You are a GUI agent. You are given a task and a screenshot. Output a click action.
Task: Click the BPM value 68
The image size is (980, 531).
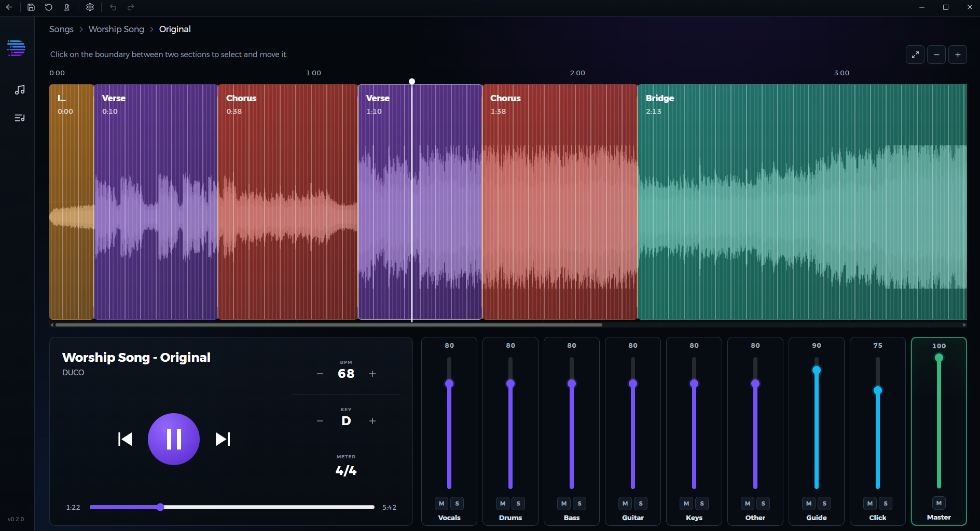click(346, 374)
